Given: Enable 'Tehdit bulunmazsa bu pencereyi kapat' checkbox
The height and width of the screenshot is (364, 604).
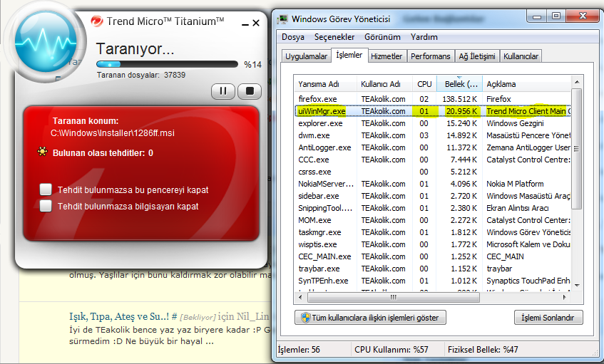Looking at the screenshot, I should (x=46, y=189).
